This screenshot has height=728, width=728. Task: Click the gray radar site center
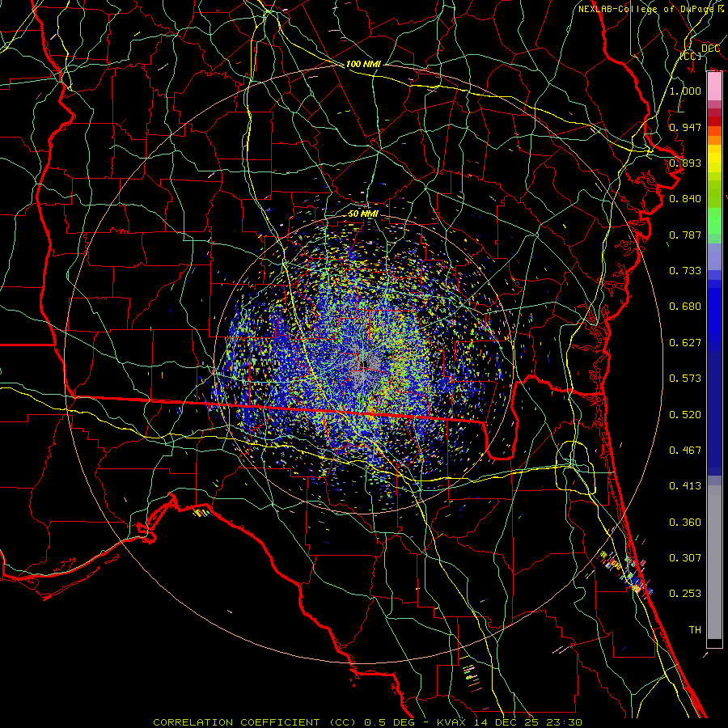point(363,365)
